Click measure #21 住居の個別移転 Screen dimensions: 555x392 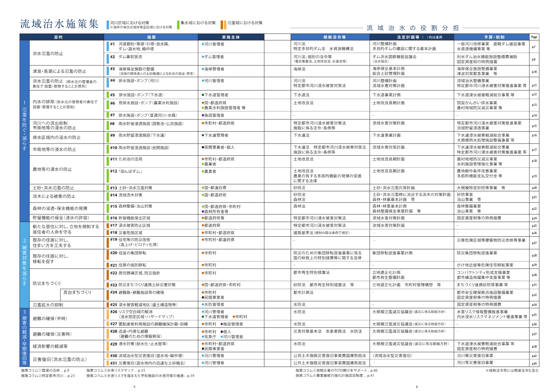[128, 265]
